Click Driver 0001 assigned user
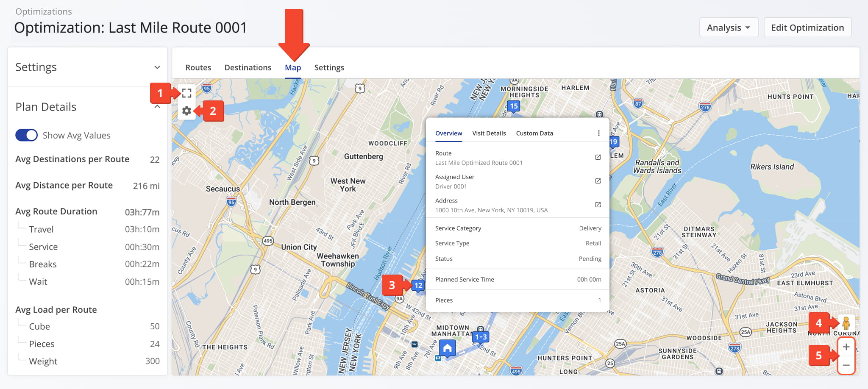Image resolution: width=868 pixels, height=389 pixels. pos(451,186)
